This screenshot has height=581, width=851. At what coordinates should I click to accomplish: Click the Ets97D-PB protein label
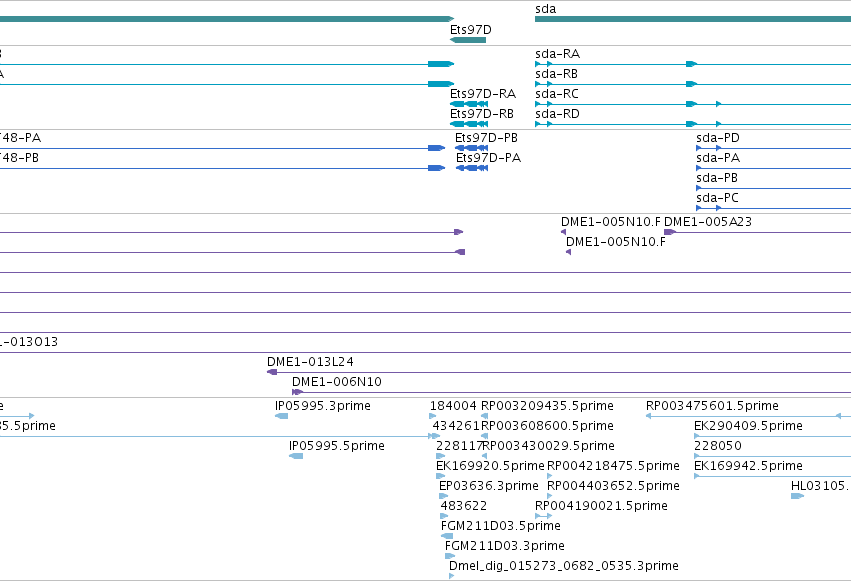coord(486,138)
